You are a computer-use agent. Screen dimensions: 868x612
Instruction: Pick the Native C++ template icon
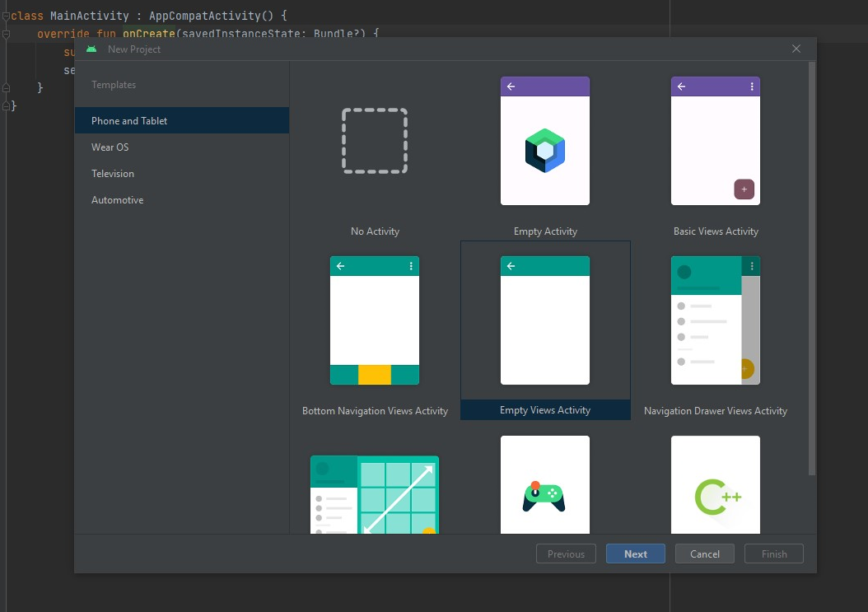coord(715,494)
